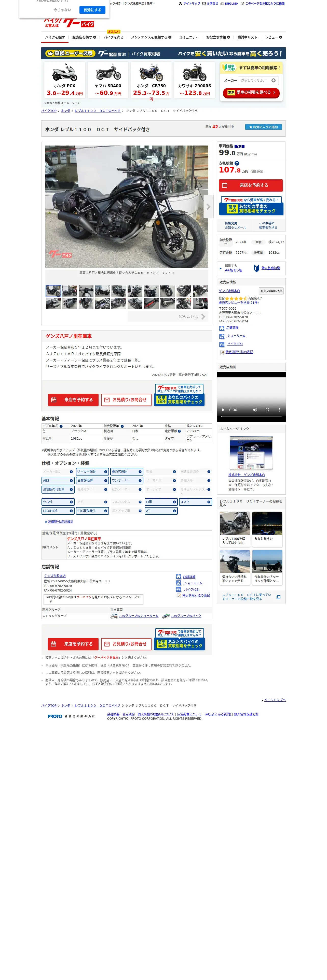Viewport: 327px width, 980px height.
Task: Click 愛車の相場を調べる button
Action: tap(251, 92)
